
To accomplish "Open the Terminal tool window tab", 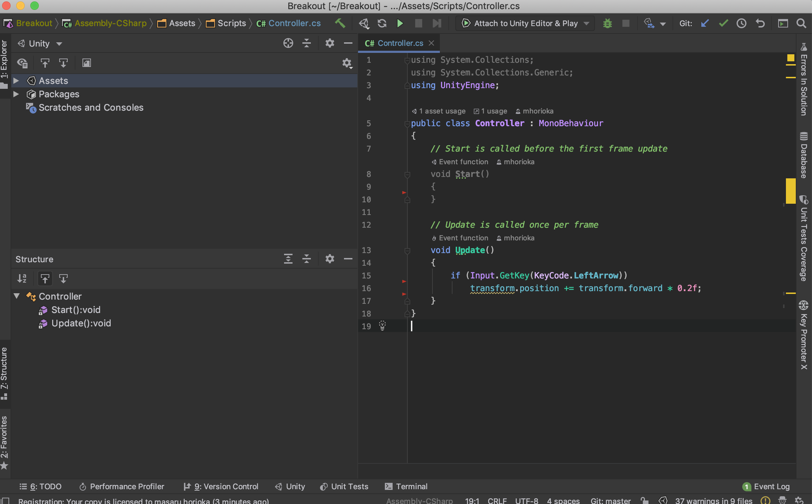I will 406,486.
